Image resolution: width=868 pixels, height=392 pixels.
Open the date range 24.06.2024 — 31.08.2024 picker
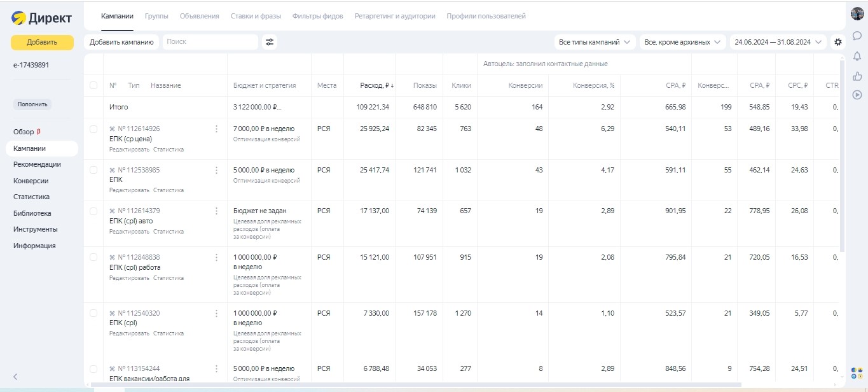tap(778, 42)
